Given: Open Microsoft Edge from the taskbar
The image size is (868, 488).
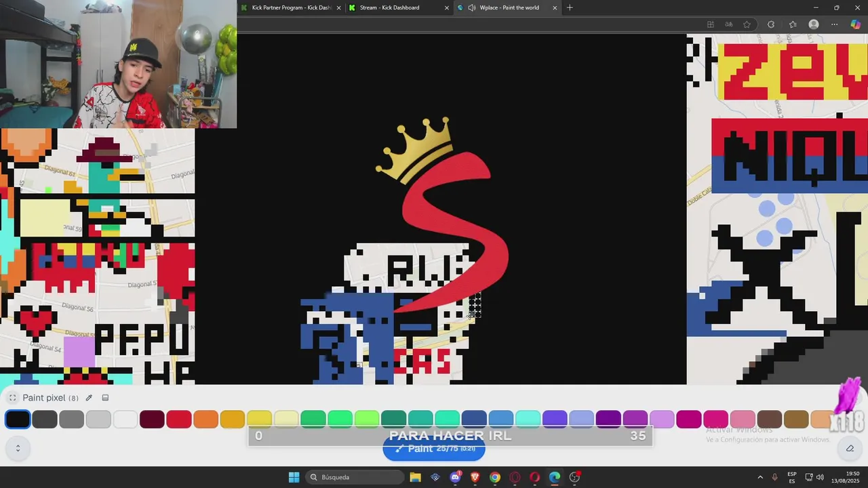Looking at the screenshot, I should pos(555,477).
